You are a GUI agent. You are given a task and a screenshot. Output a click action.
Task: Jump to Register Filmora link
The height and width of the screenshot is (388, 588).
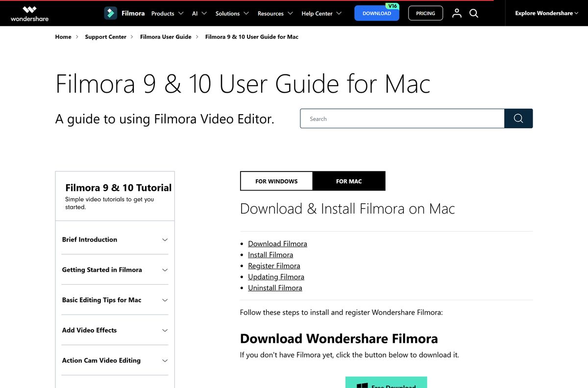click(274, 266)
